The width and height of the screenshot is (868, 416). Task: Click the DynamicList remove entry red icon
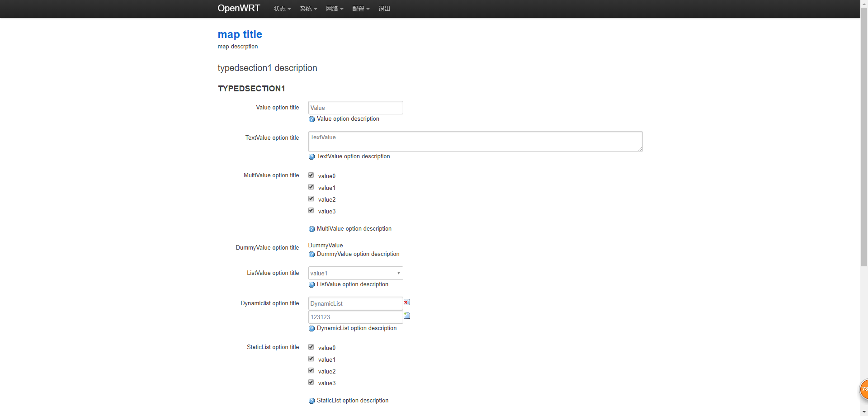pyautogui.click(x=407, y=302)
